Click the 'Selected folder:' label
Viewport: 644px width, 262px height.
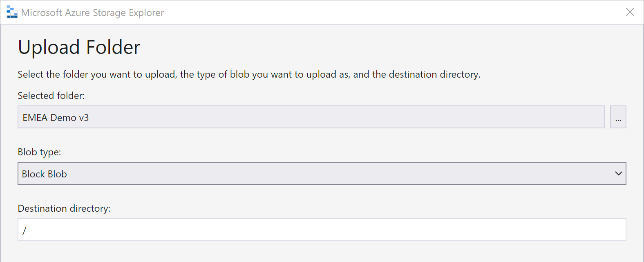[51, 96]
